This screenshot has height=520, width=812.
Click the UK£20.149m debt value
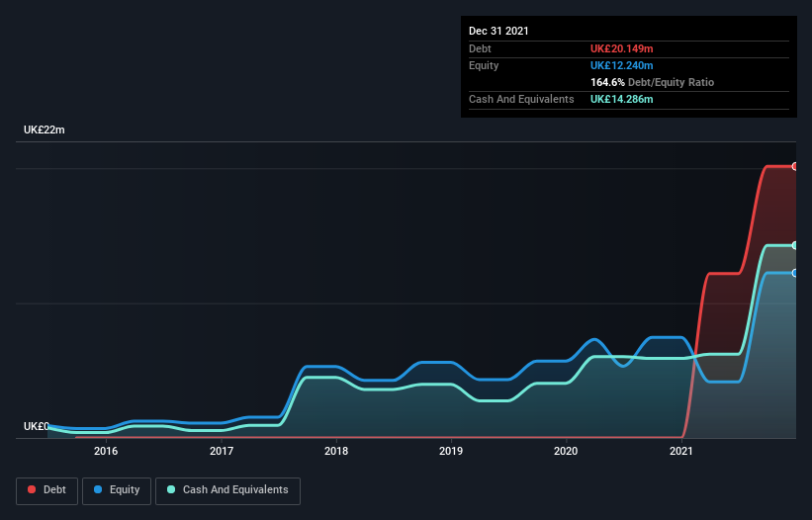tap(621, 48)
